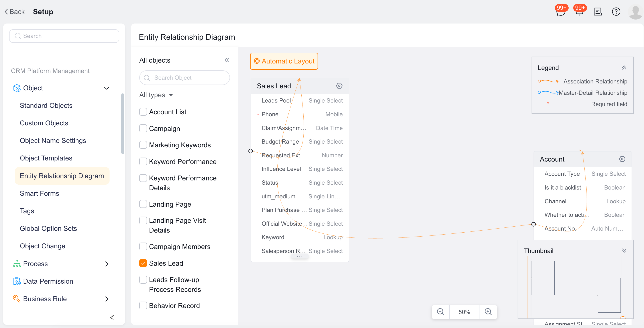Collapse the Thumbnail panel
Viewport: 644px width, 328px height.
[624, 251]
